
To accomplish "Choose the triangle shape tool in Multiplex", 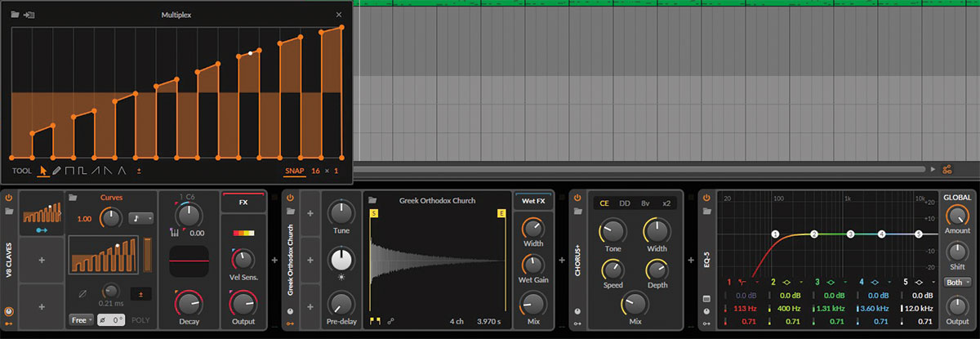I will point(122,171).
